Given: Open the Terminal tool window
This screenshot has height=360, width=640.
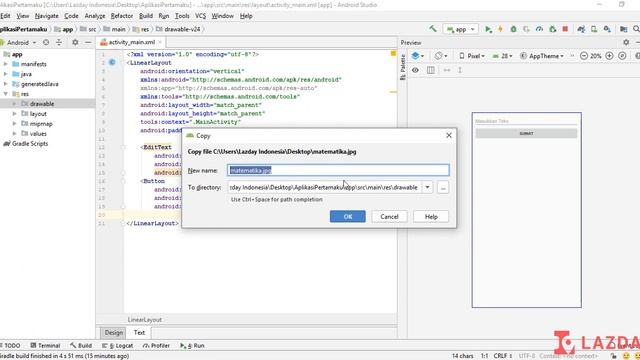Looking at the screenshot, I should coord(45,345).
